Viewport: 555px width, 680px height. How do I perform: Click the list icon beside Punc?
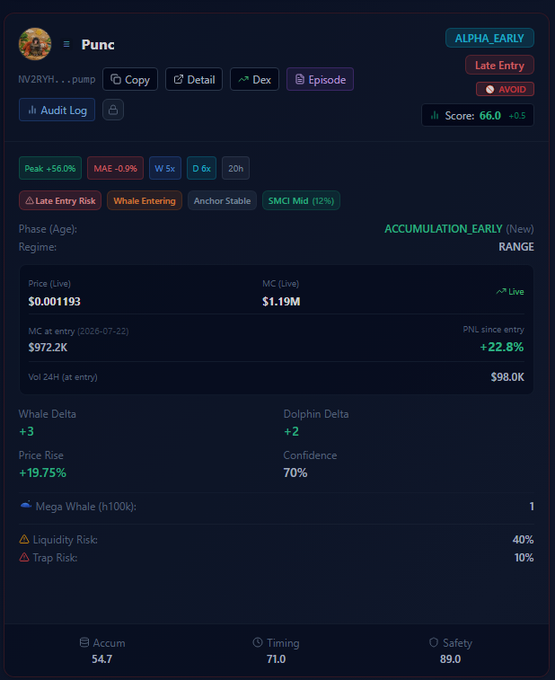66,44
